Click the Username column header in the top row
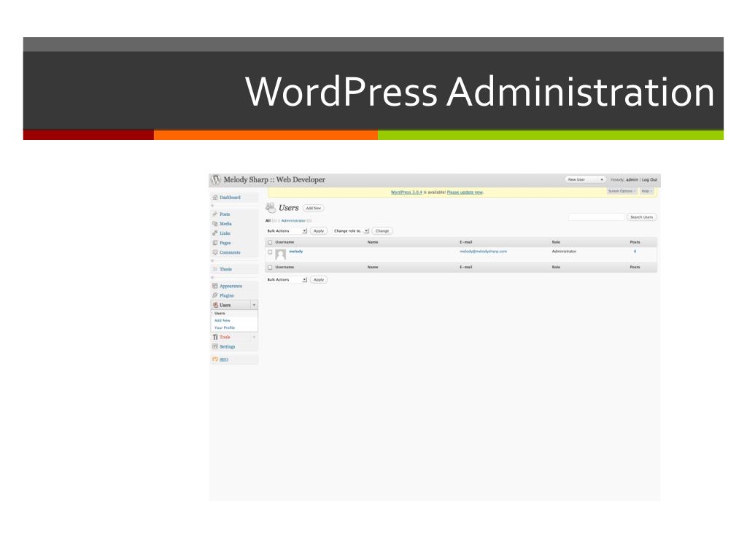The height and width of the screenshot is (560, 747). pyautogui.click(x=285, y=242)
